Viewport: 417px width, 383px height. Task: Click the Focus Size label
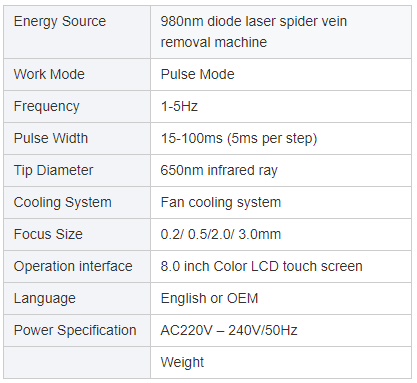(x=48, y=234)
